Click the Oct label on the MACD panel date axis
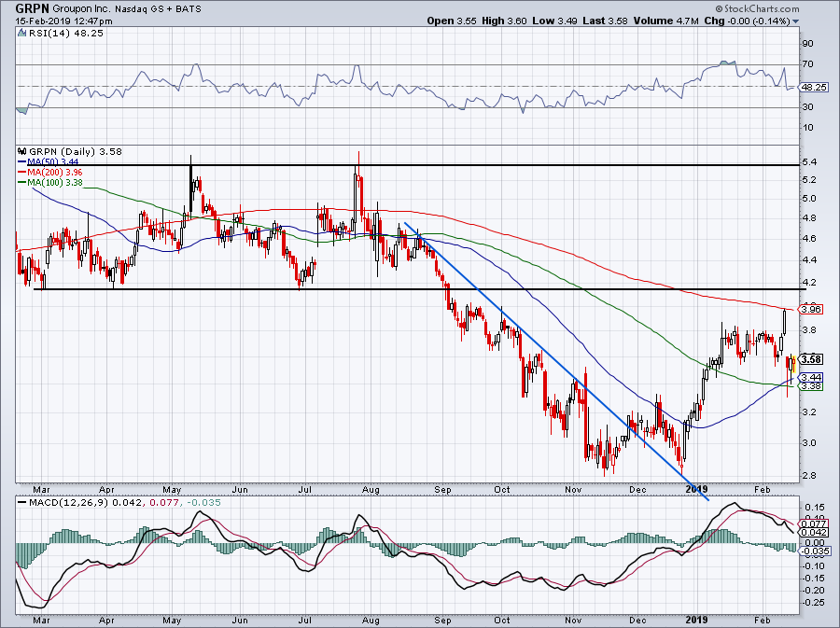This screenshot has width=840, height=628. pos(502,621)
